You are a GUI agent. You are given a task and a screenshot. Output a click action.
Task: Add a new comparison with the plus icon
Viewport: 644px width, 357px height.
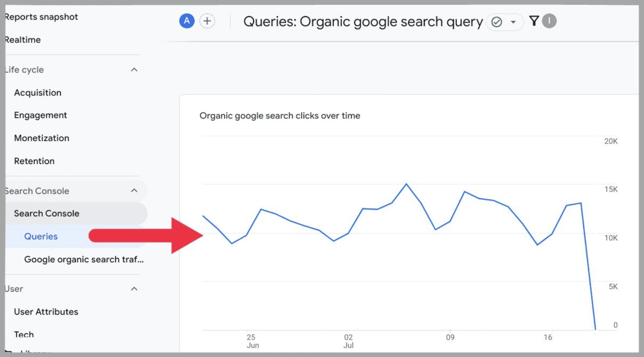207,21
